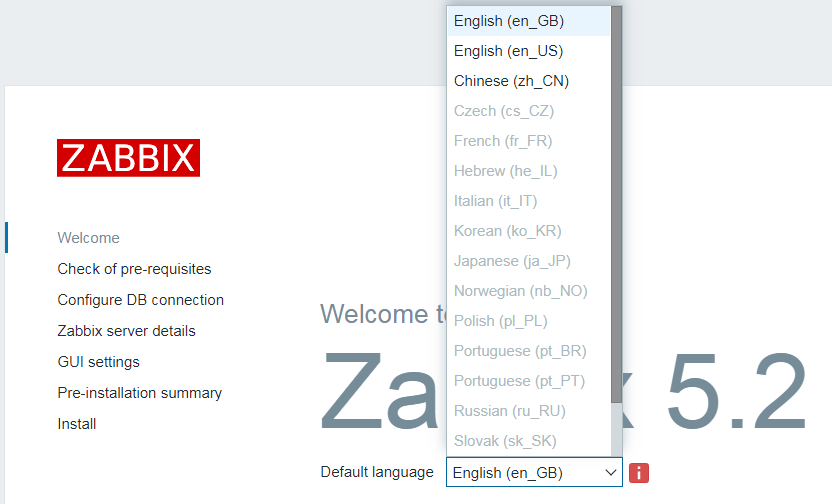Click the Japanese (ja_JP) list entry
The image size is (832, 504).
(x=529, y=261)
